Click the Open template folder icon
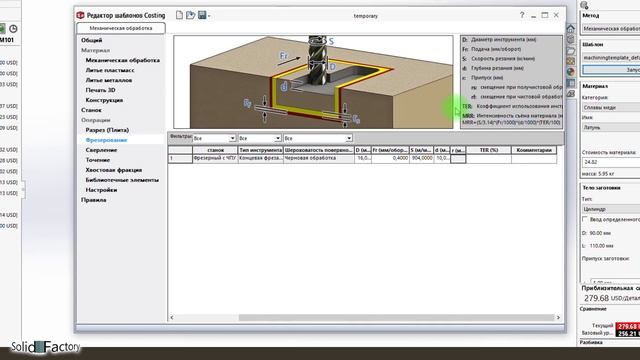640x360 pixels. coord(190,15)
